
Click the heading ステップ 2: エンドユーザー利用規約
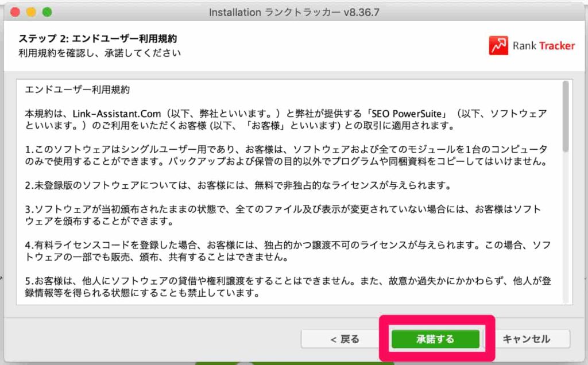(98, 38)
